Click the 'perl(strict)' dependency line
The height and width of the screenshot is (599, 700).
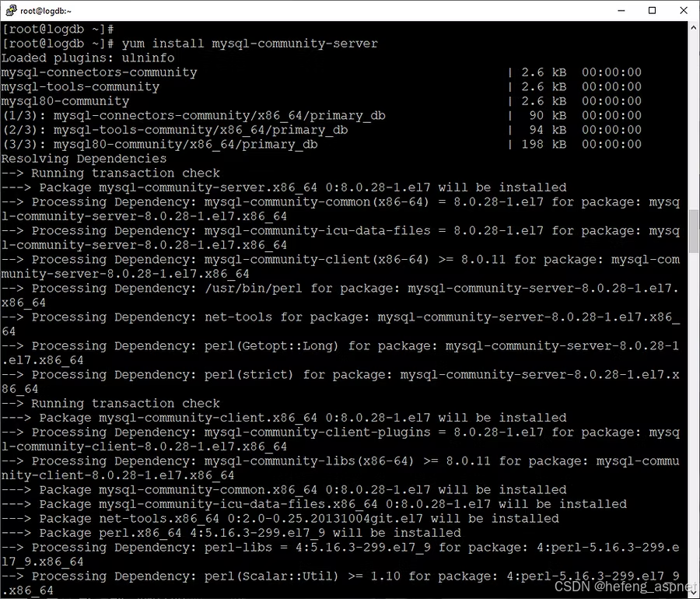(340, 382)
